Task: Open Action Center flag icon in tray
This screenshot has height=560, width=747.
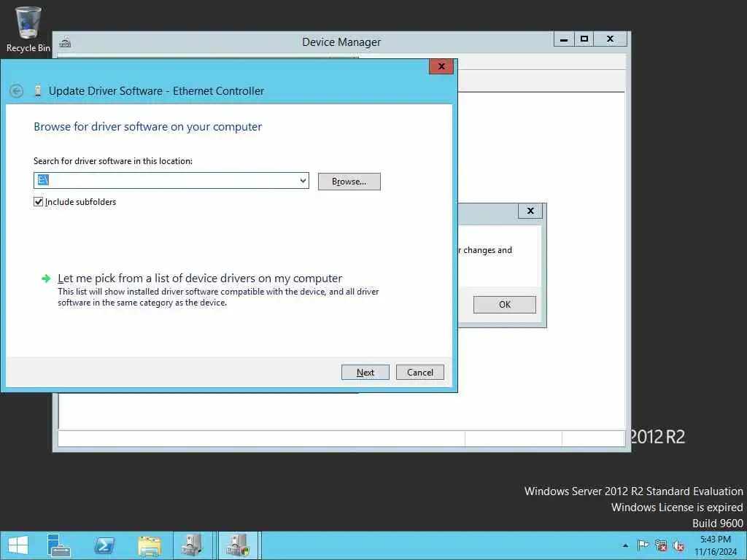Action: (x=643, y=545)
